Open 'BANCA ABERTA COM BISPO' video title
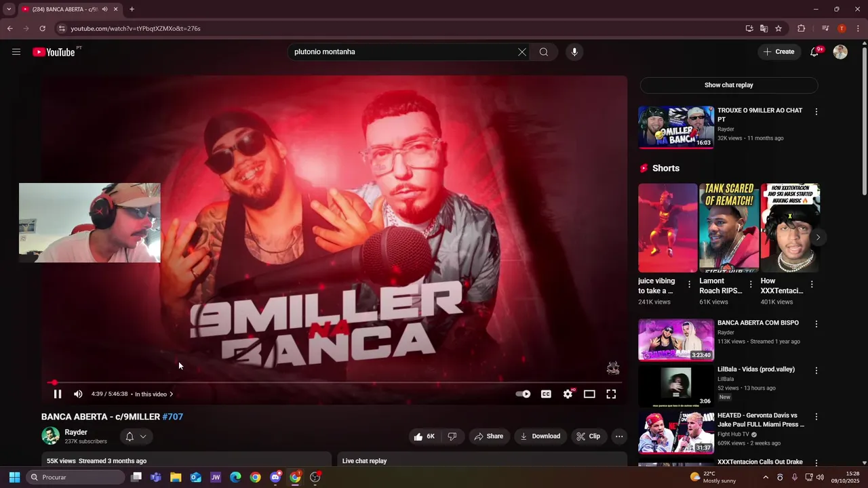 point(758,323)
